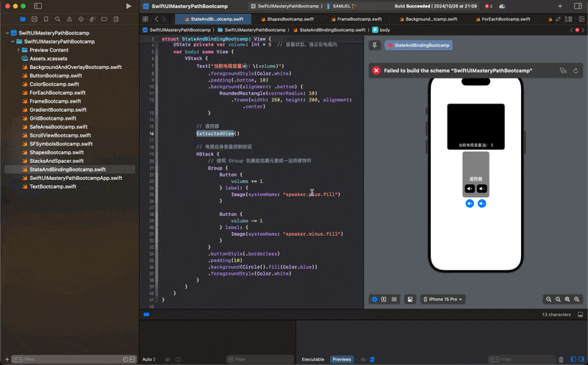This screenshot has height=365, width=588.
Task: Open the Auto variables scope popup
Action: pyautogui.click(x=149, y=359)
